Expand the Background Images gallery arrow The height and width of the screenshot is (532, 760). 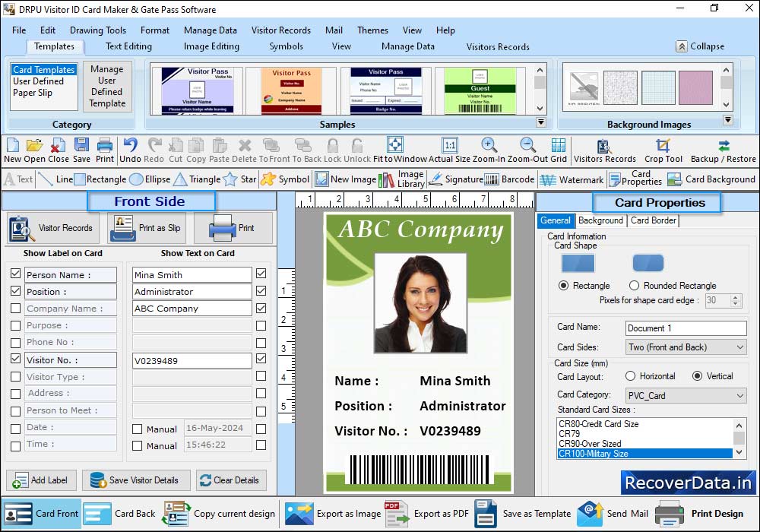pos(727,119)
